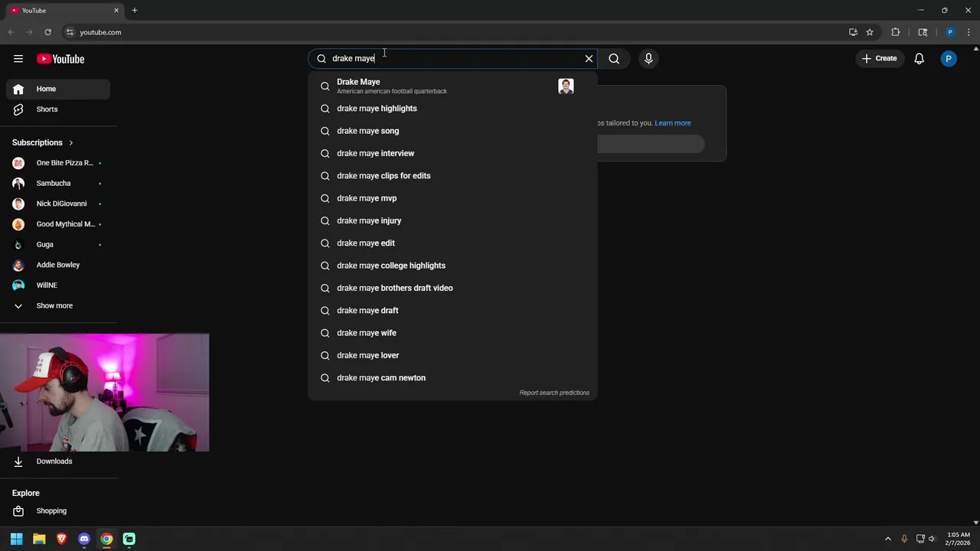Choose suggestion drake maye injury

(x=452, y=221)
